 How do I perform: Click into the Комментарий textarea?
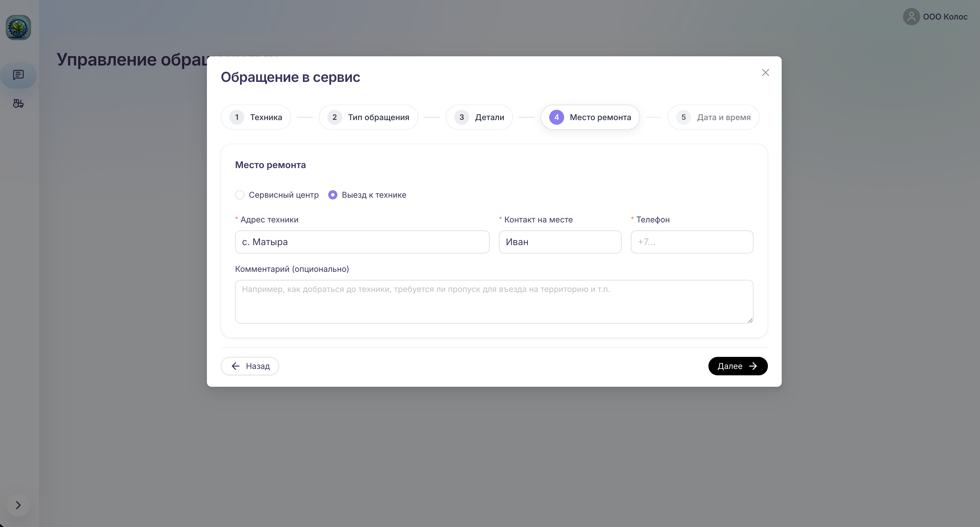click(494, 301)
